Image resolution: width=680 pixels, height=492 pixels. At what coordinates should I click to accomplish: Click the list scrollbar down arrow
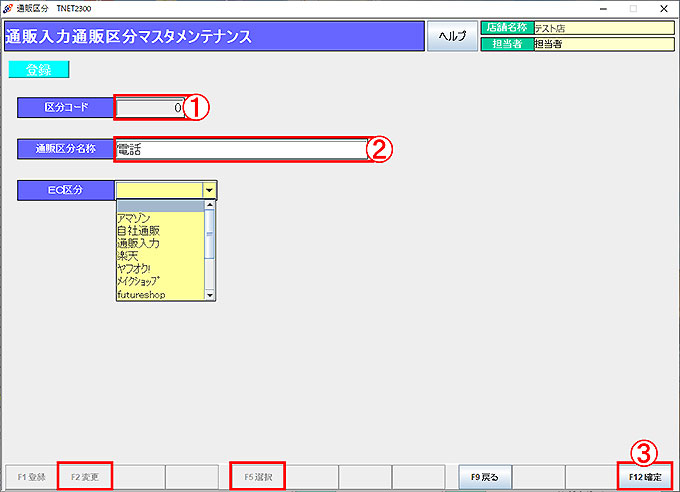pyautogui.click(x=210, y=295)
